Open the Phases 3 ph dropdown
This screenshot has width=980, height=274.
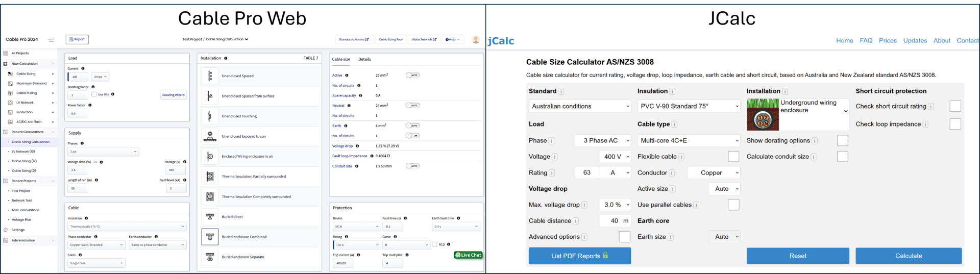point(103,152)
